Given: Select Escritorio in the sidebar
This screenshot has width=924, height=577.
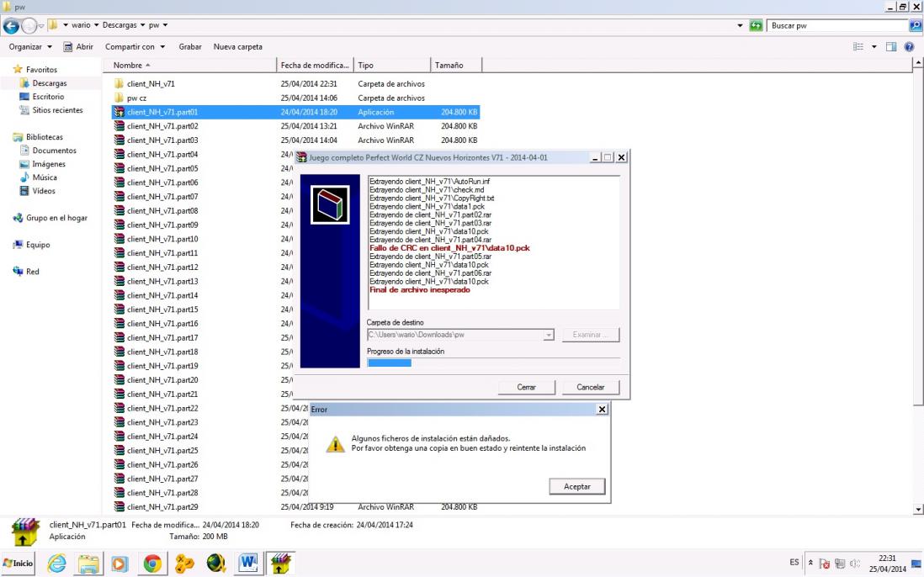Looking at the screenshot, I should click(x=48, y=97).
